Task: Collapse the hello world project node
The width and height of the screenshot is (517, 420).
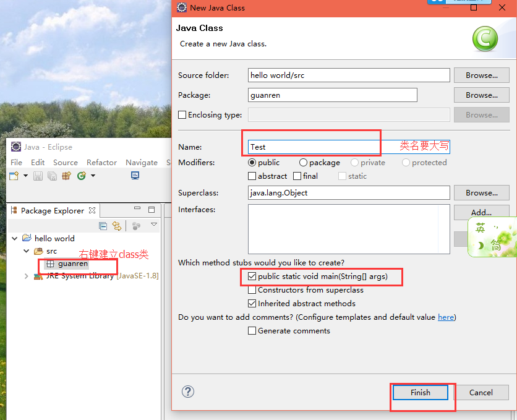Action: 14,238
